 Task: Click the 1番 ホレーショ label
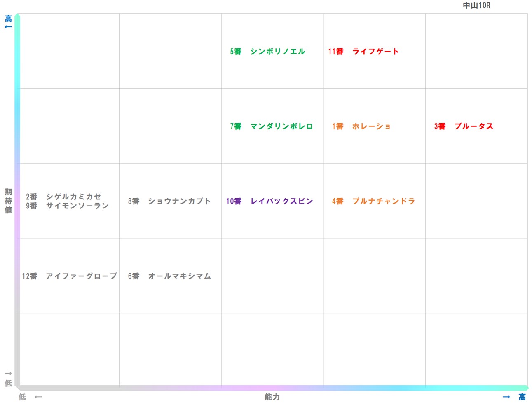coord(361,126)
